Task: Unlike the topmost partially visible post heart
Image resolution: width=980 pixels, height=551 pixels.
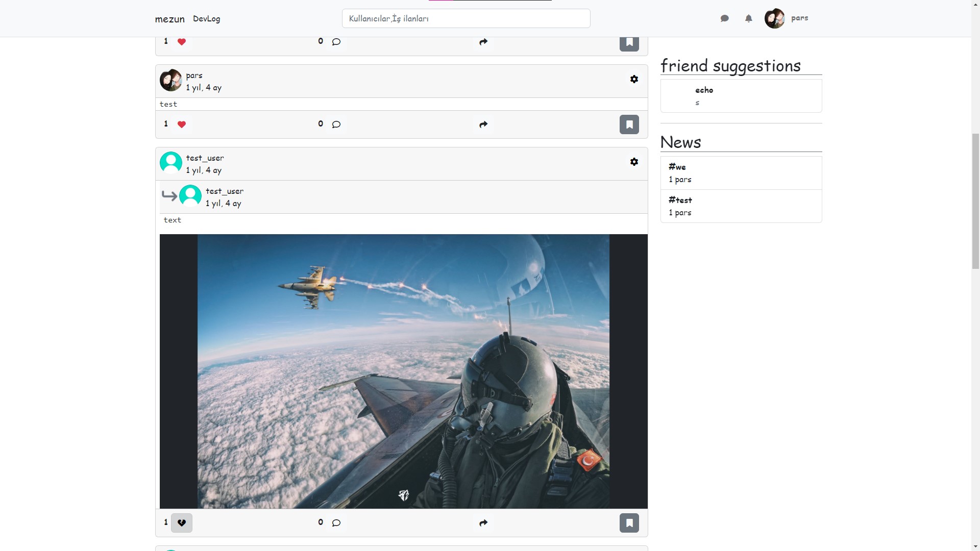Action: coord(182,42)
